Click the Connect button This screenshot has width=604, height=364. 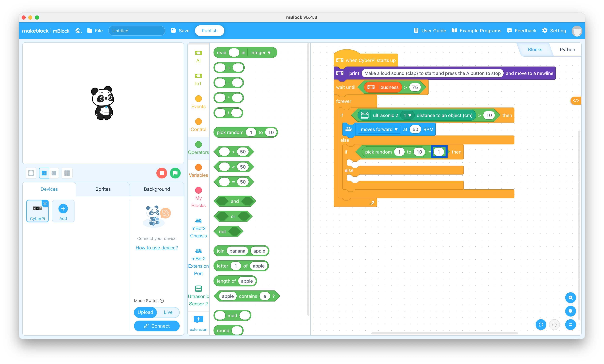(x=157, y=325)
